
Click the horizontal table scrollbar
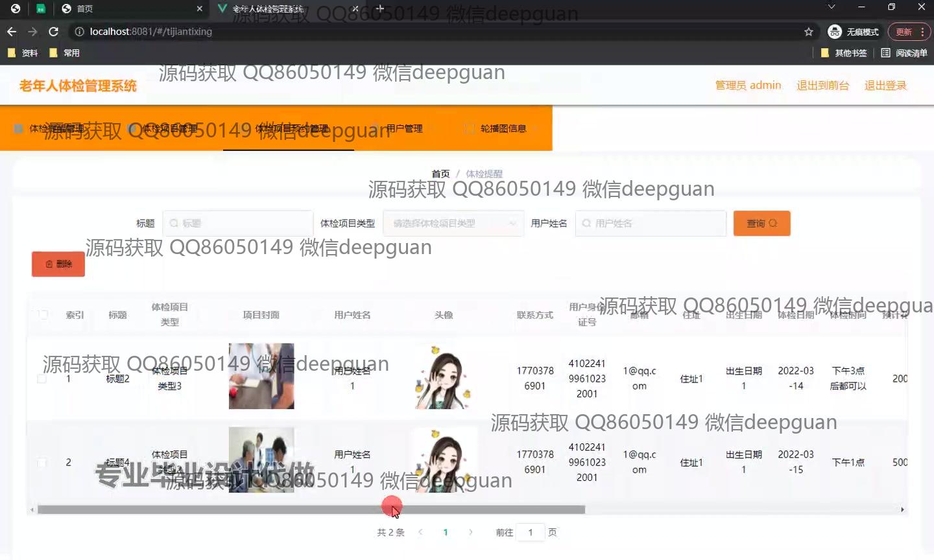pos(311,509)
